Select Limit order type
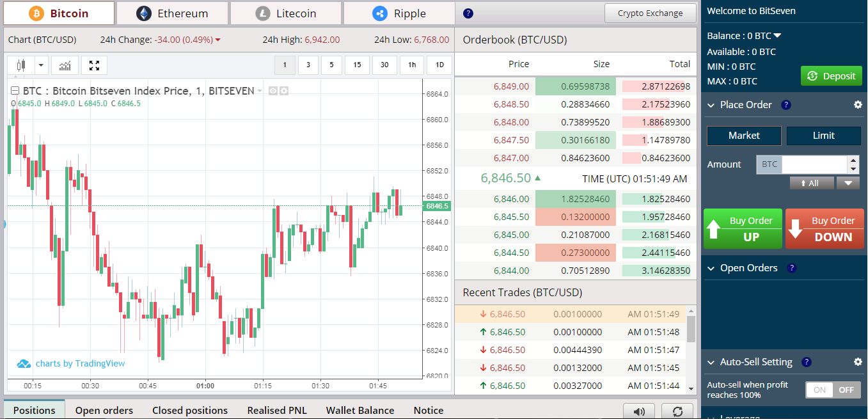Screen dimensions: 868x419 [823, 136]
